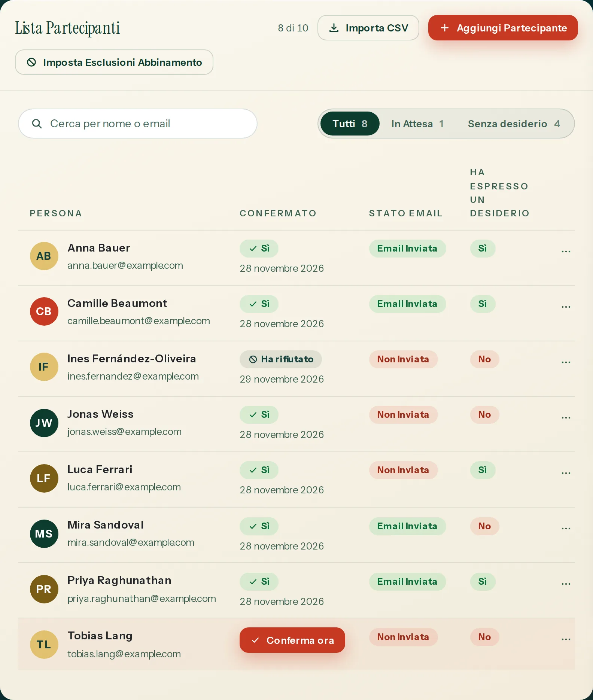593x700 pixels.
Task: Click the CB avatar for Camille Beaumont
Action: (x=44, y=311)
